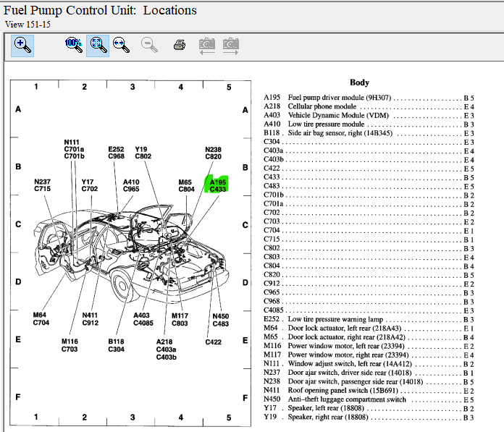
Task: Go to next view camera icon
Action: pyautogui.click(x=231, y=45)
